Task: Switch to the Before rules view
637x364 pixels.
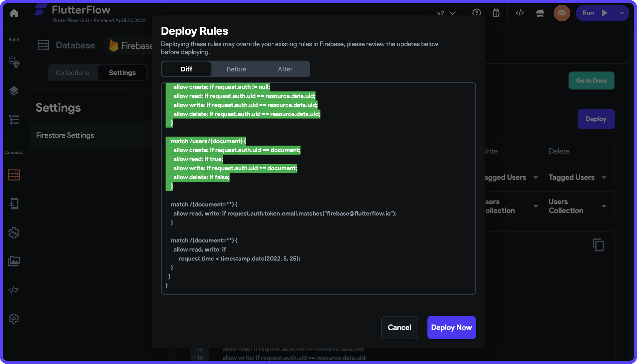Action: [x=236, y=69]
